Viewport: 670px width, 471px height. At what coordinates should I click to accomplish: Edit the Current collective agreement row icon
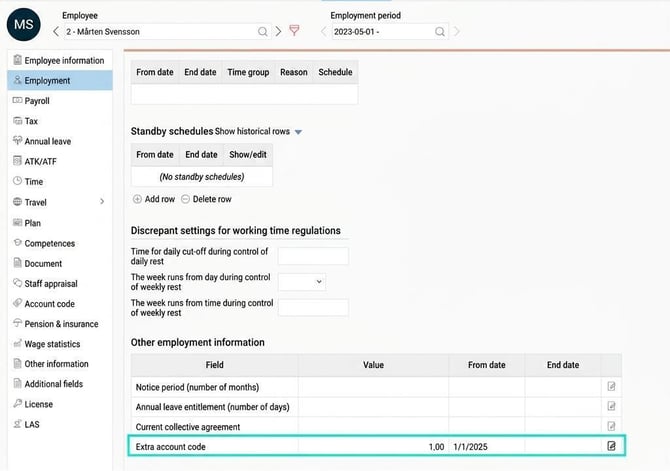point(611,426)
